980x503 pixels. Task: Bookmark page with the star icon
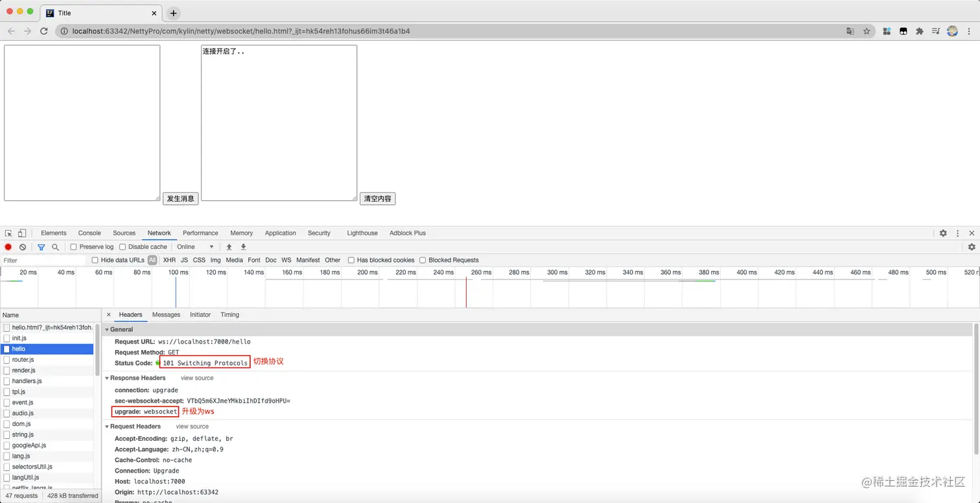pyautogui.click(x=867, y=31)
